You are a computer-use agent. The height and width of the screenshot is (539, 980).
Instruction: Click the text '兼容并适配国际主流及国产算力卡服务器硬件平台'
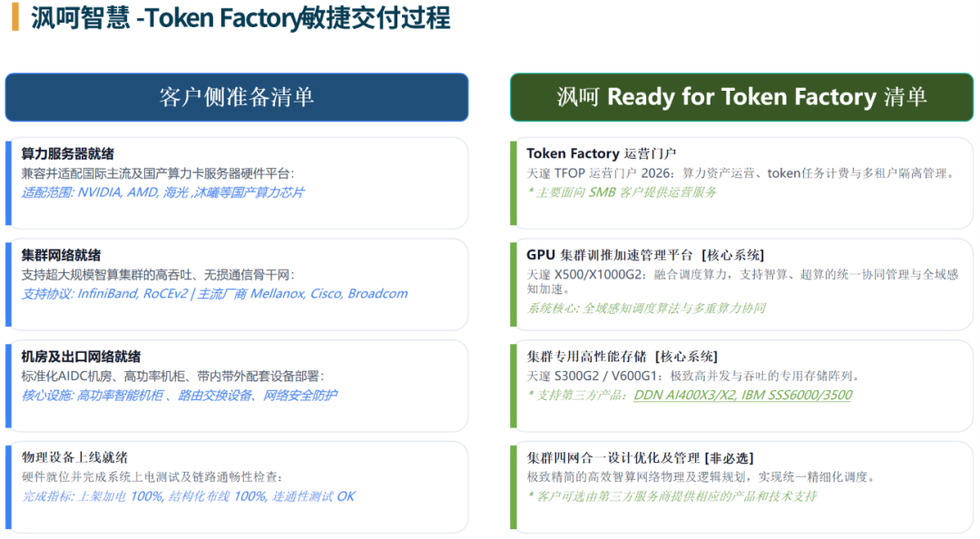tap(156, 173)
